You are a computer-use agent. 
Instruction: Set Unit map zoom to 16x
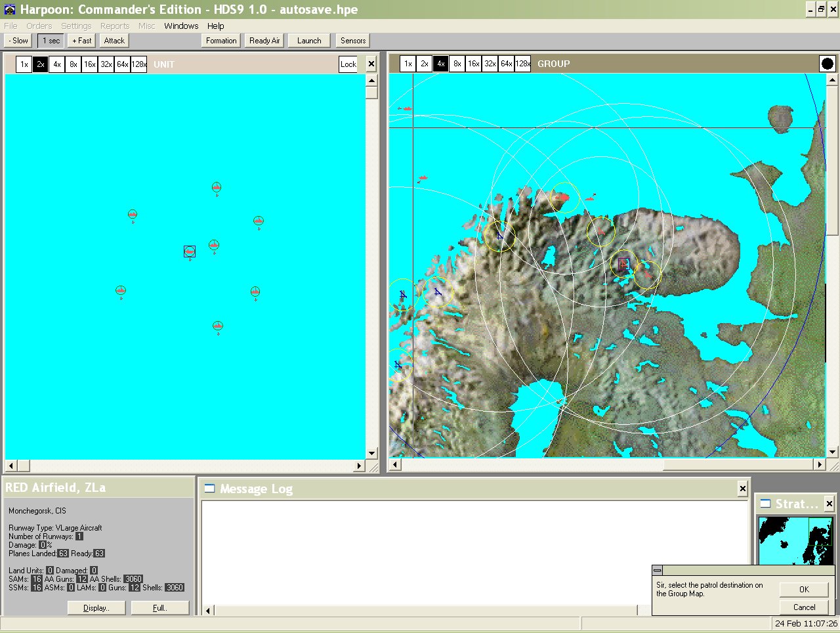pos(90,64)
